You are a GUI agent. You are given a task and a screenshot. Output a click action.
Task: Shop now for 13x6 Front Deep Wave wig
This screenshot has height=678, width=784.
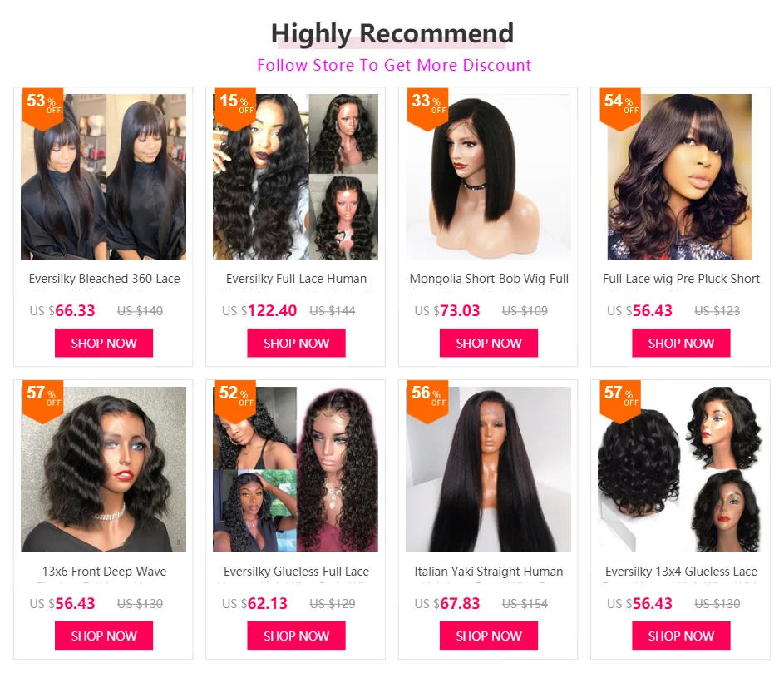(104, 636)
